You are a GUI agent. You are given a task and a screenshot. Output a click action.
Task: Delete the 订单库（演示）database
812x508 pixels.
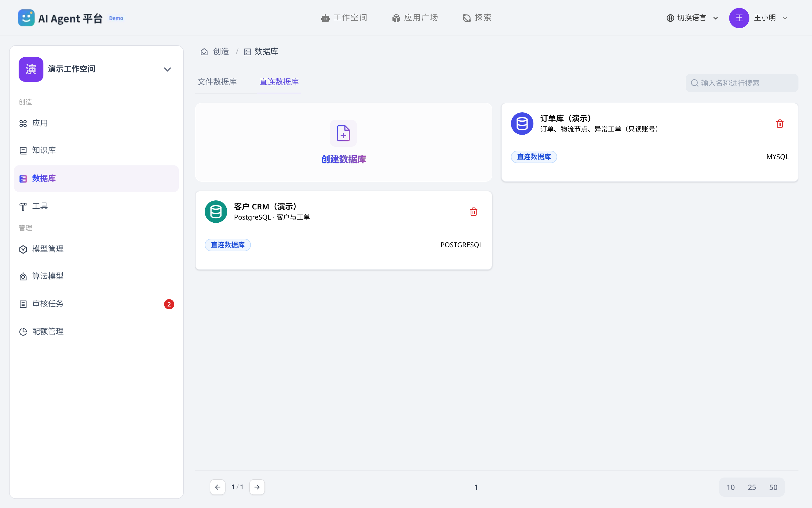[780, 124]
